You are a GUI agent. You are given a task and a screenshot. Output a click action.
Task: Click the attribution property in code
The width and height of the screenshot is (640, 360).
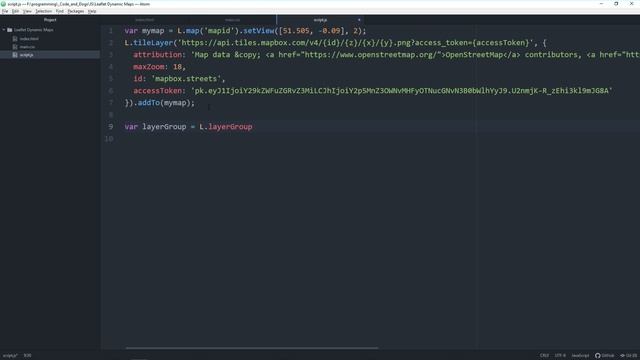(157, 55)
